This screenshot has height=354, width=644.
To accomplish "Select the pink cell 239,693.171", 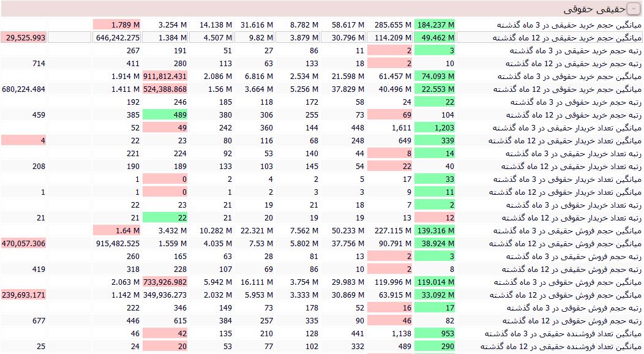I will coord(24,295).
